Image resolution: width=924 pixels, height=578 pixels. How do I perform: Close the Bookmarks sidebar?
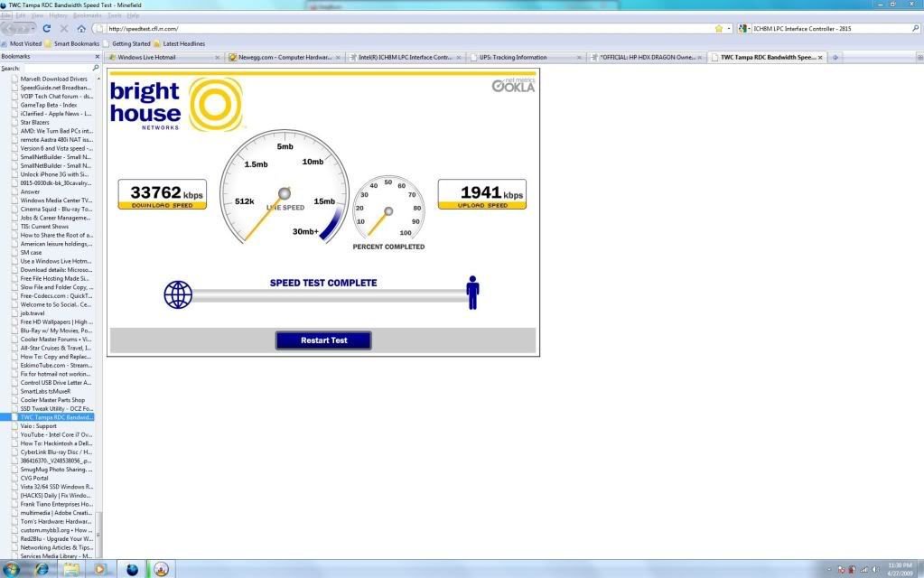pyautogui.click(x=98, y=57)
